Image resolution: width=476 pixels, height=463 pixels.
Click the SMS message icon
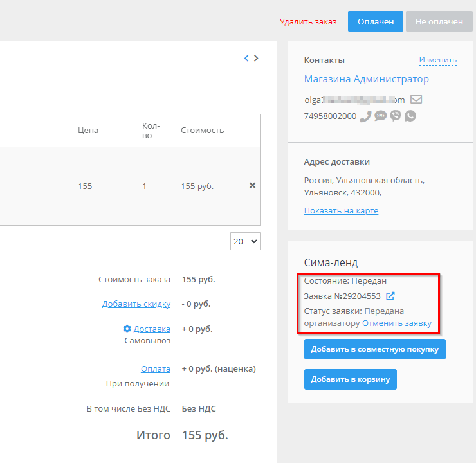[380, 116]
